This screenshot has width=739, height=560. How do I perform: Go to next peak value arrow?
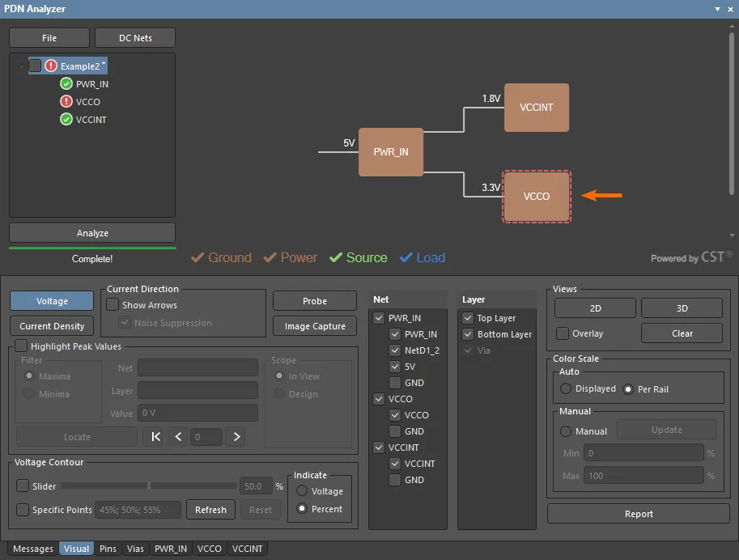pos(236,437)
